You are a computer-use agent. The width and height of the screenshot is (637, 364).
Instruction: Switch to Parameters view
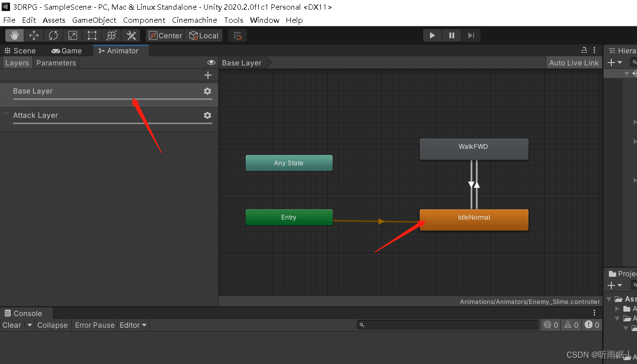(x=56, y=63)
